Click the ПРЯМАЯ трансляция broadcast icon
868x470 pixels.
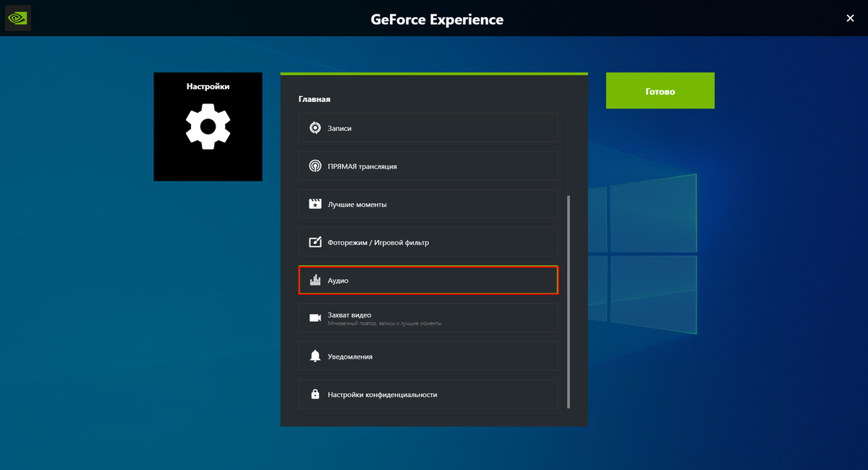tap(315, 166)
